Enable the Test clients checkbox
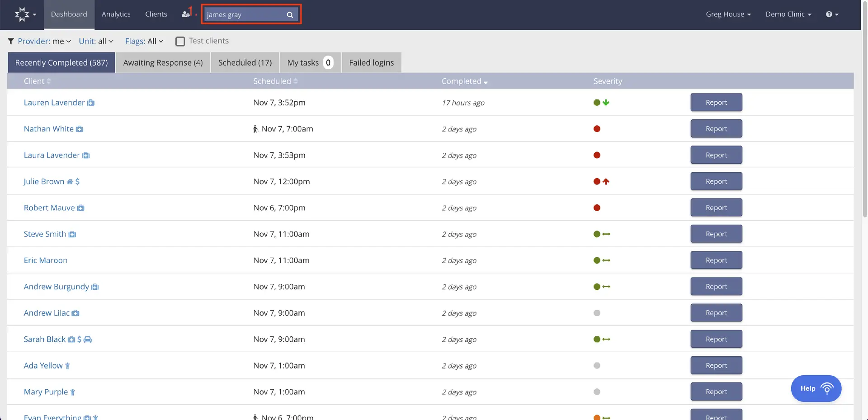This screenshot has width=868, height=420. click(180, 41)
